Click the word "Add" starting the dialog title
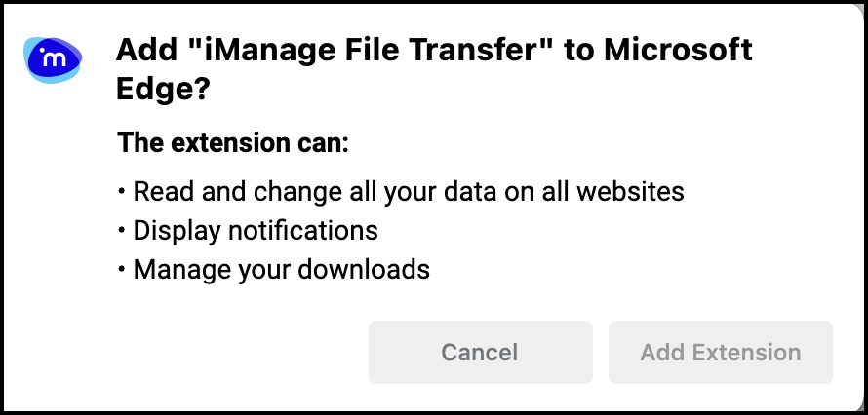The height and width of the screenshot is (415, 868). pos(143,50)
